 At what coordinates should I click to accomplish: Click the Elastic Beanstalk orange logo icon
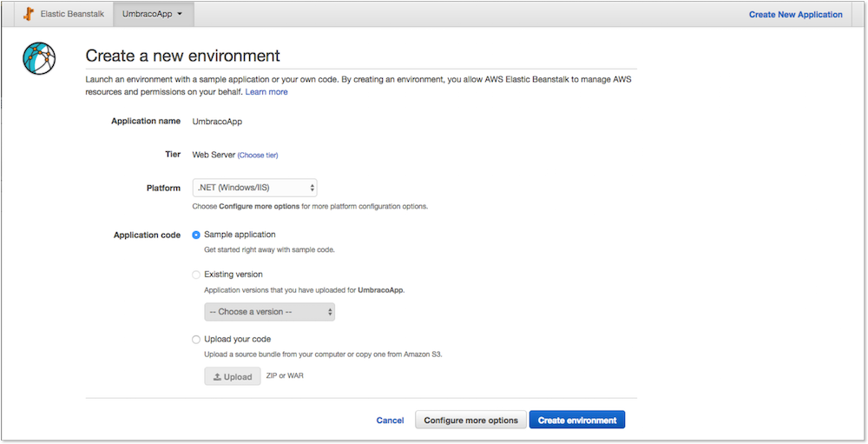click(x=29, y=15)
